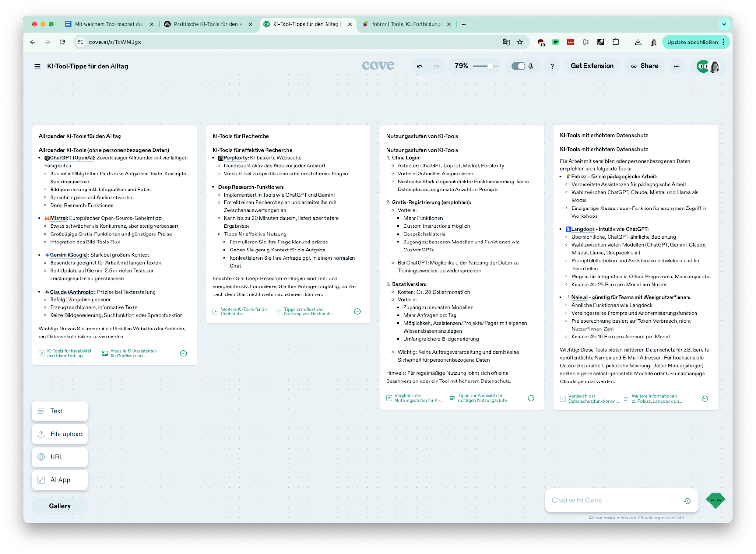
Task: Open the extensions puzzle icon
Action: click(616, 42)
